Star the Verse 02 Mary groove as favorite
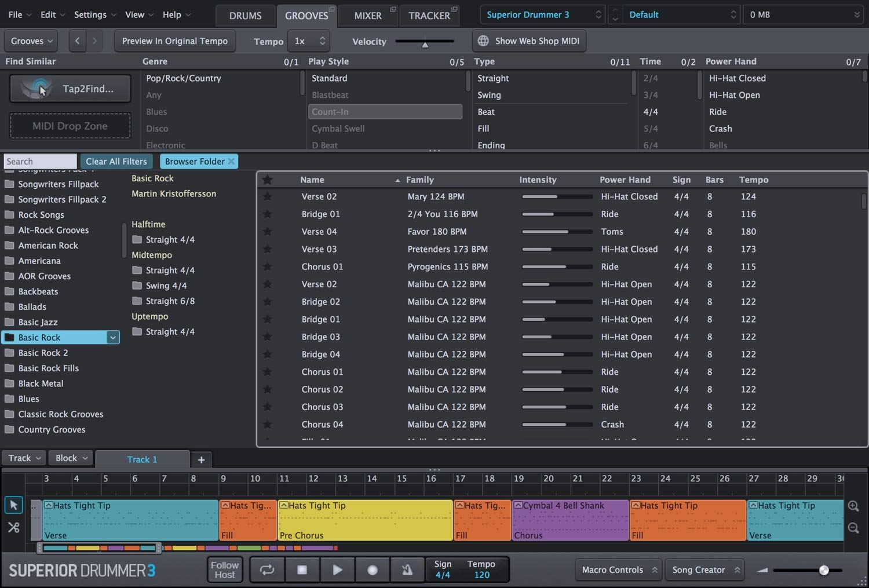 pyautogui.click(x=267, y=196)
